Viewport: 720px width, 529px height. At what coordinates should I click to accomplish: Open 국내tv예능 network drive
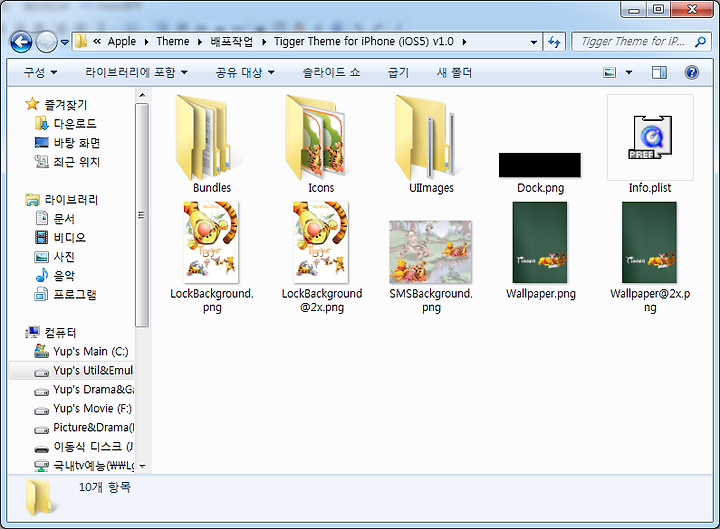[84, 466]
